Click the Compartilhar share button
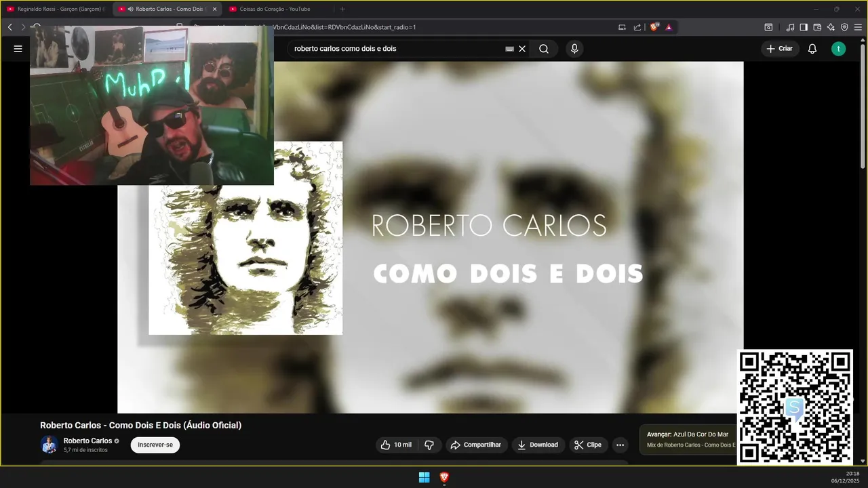Screen dimensions: 868x488 476,445
